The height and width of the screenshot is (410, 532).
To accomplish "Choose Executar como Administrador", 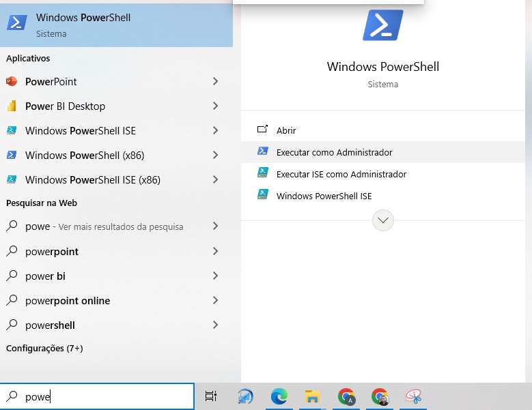I will [x=383, y=153].
